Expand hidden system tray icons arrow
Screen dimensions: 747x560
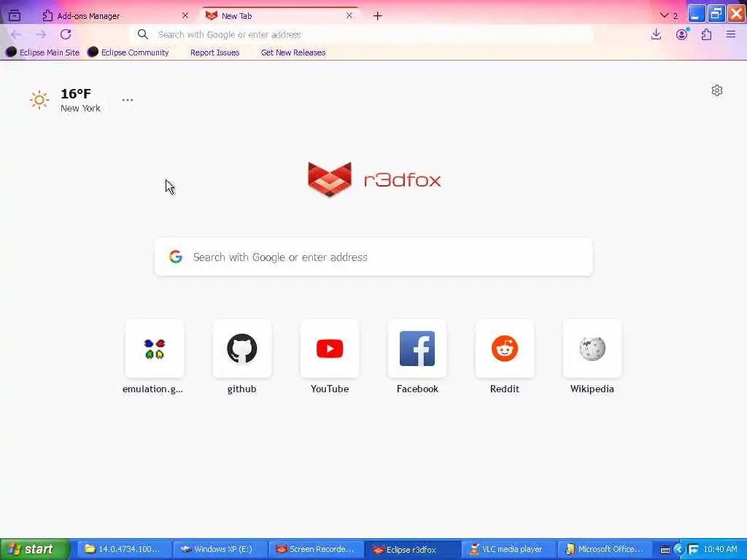[679, 550]
